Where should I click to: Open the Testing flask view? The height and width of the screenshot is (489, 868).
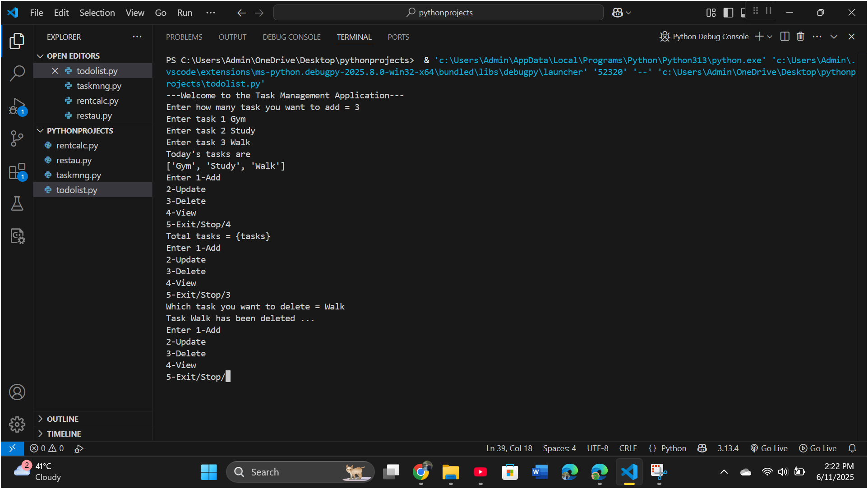click(17, 203)
